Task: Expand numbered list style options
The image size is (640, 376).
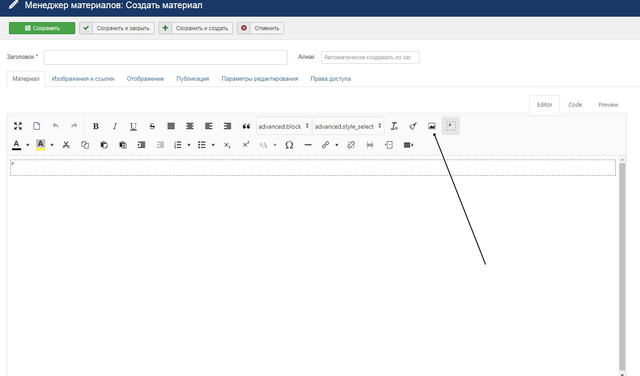Action: (189, 145)
